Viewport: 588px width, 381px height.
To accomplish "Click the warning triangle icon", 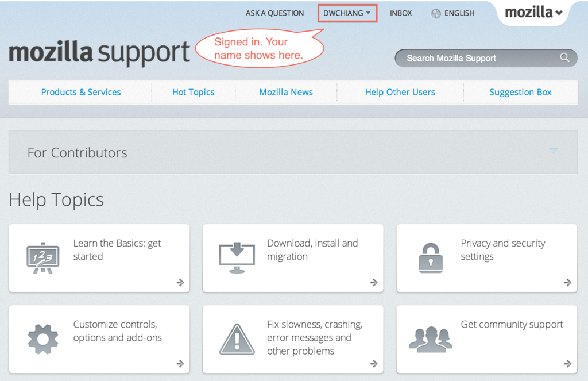I will [237, 339].
